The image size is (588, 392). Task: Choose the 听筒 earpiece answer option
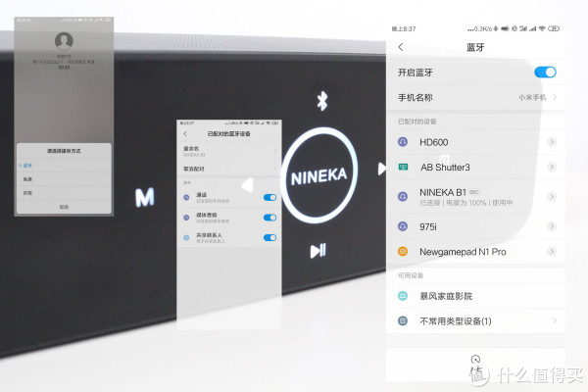point(64,193)
